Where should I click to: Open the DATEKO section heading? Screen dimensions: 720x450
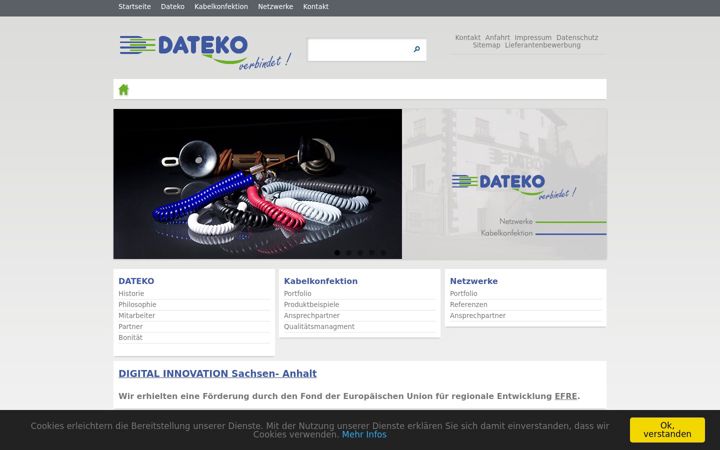pos(136,281)
